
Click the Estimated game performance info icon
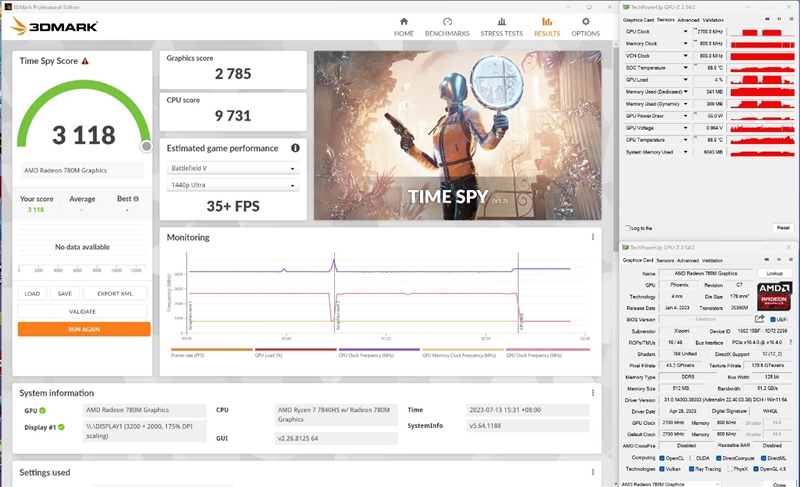[295, 148]
